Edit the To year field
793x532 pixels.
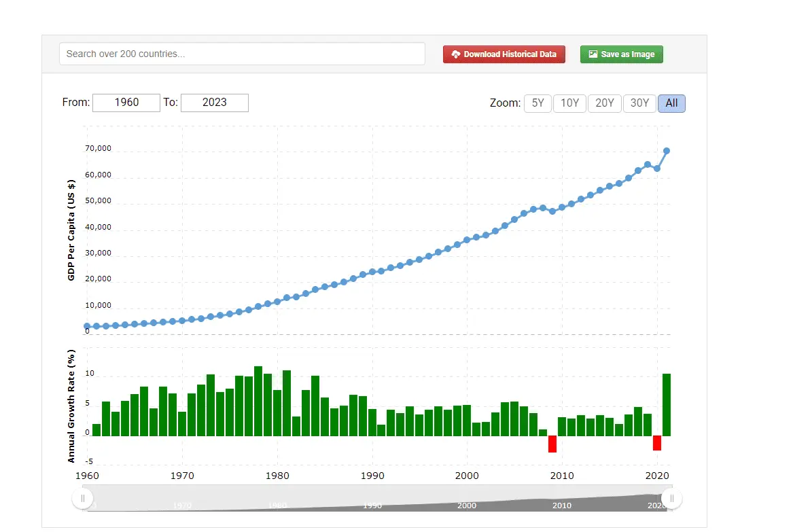click(215, 103)
